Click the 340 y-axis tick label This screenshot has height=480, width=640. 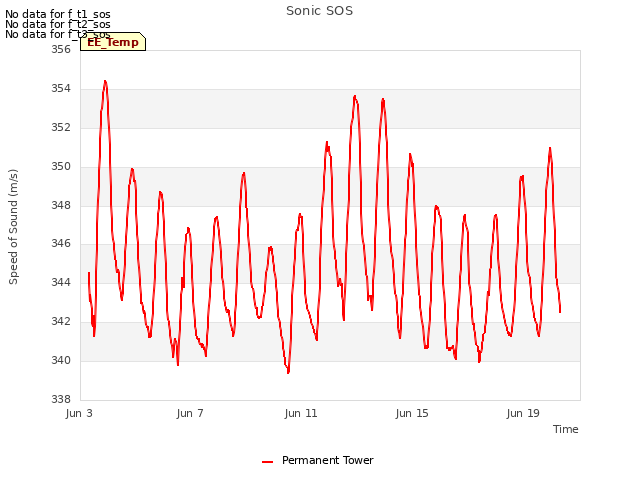click(x=61, y=360)
